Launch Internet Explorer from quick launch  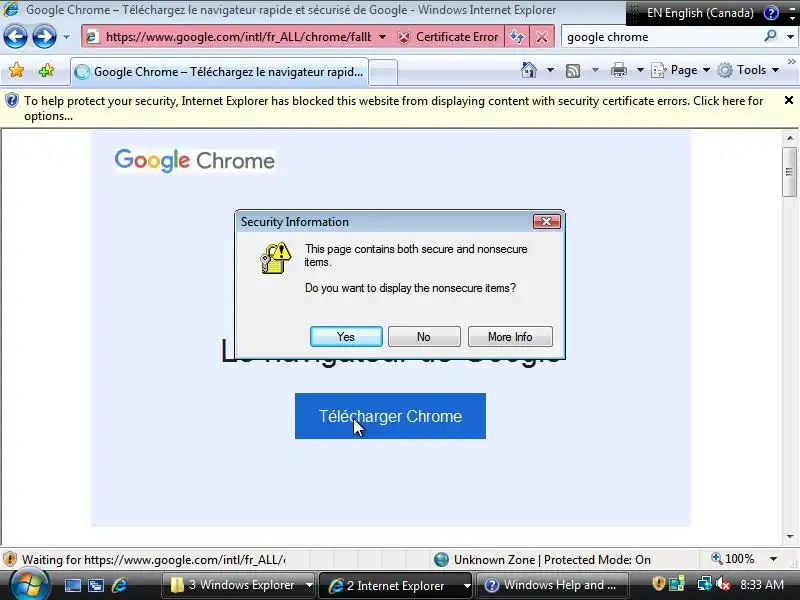tap(119, 585)
